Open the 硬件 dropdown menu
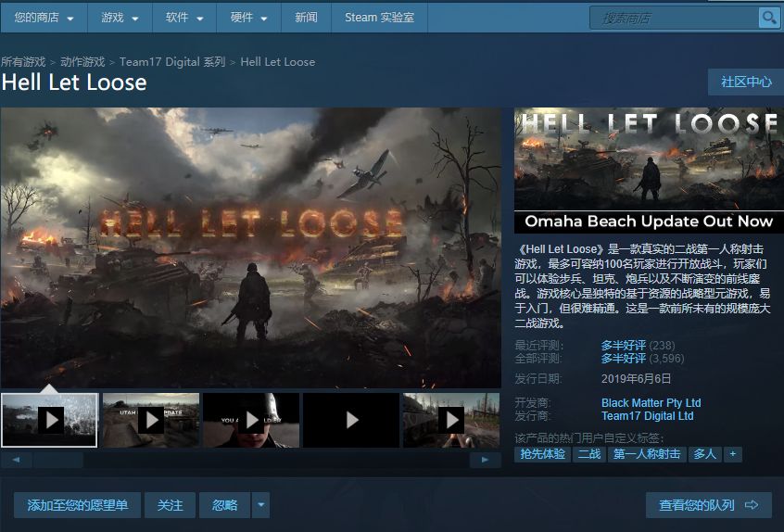 pyautogui.click(x=249, y=18)
